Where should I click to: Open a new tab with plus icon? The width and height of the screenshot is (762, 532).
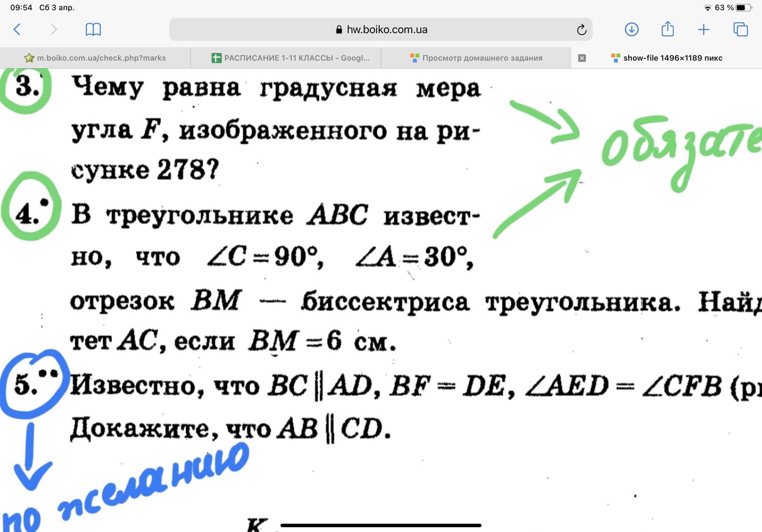[704, 30]
